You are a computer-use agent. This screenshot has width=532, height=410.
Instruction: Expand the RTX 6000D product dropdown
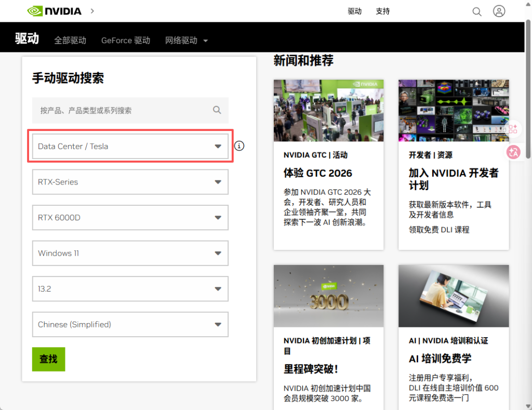130,218
